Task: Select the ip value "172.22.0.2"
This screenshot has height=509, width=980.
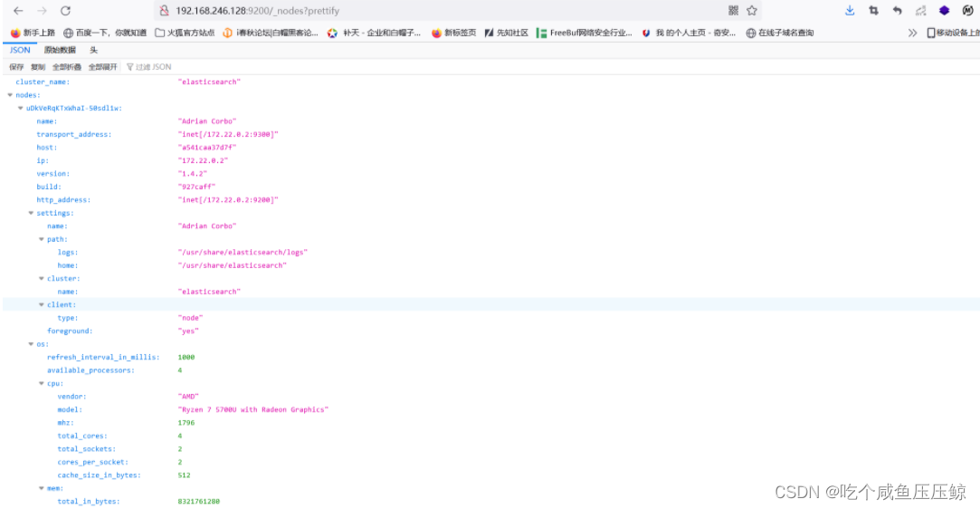Action: 203,160
